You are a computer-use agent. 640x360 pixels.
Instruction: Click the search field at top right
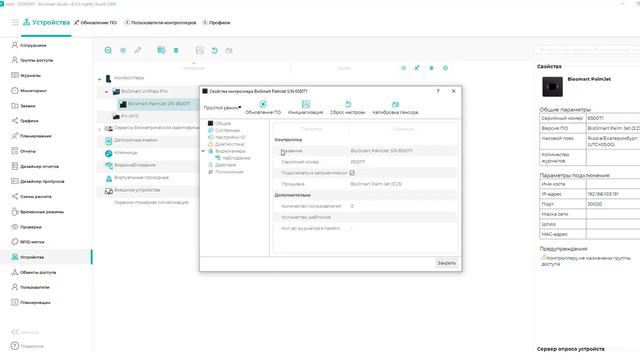[x=587, y=50]
